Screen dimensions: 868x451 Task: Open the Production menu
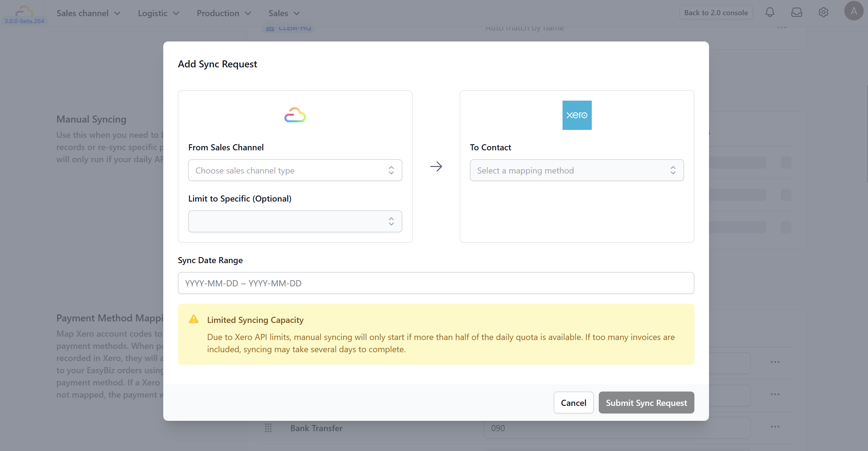coord(224,13)
